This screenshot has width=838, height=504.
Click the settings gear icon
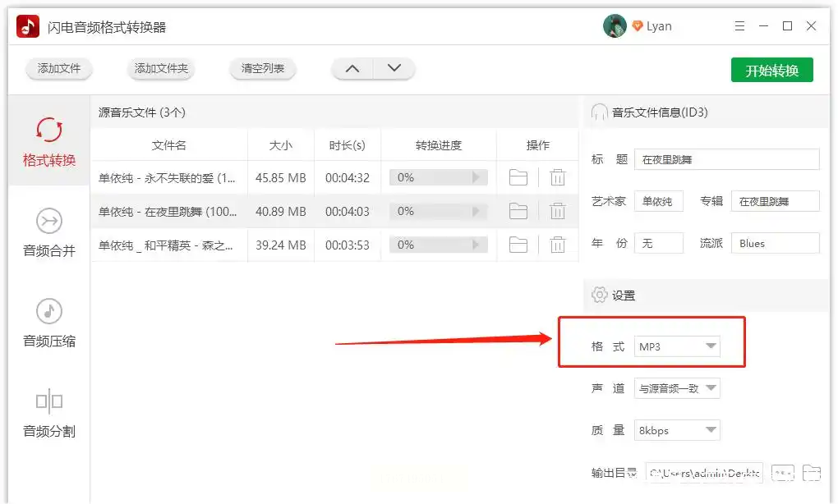pos(599,295)
